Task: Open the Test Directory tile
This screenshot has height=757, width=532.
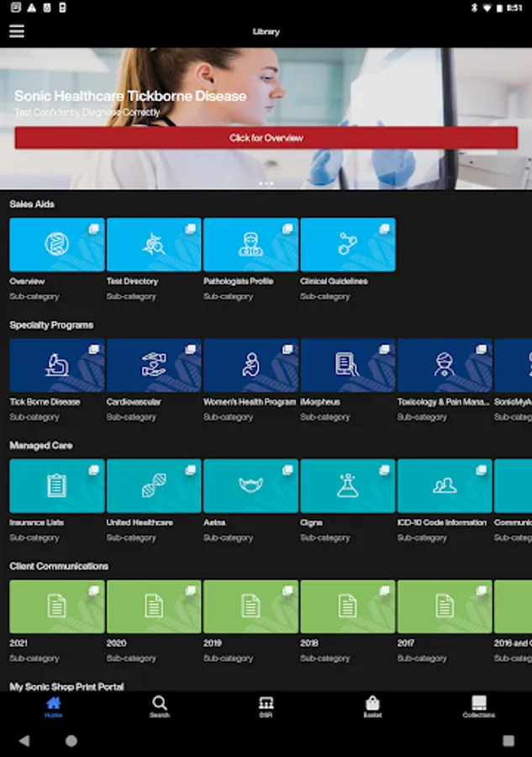Action: coord(154,244)
